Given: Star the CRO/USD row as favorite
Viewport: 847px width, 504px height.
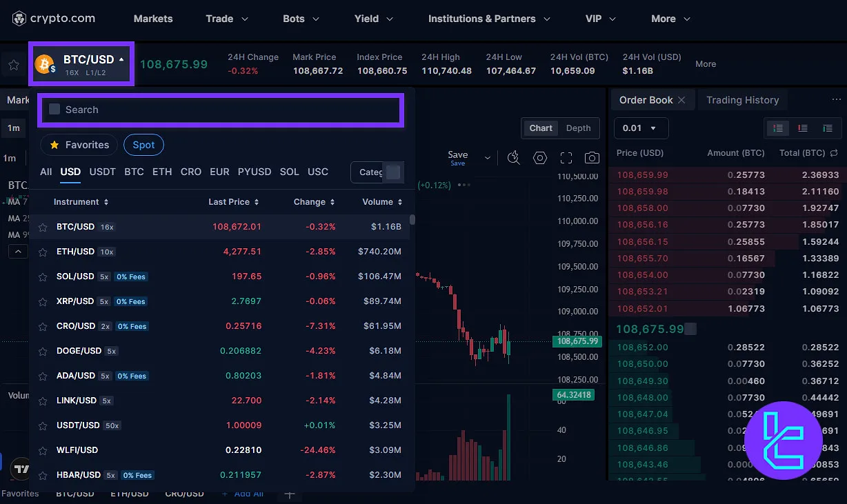Looking at the screenshot, I should coord(43,326).
